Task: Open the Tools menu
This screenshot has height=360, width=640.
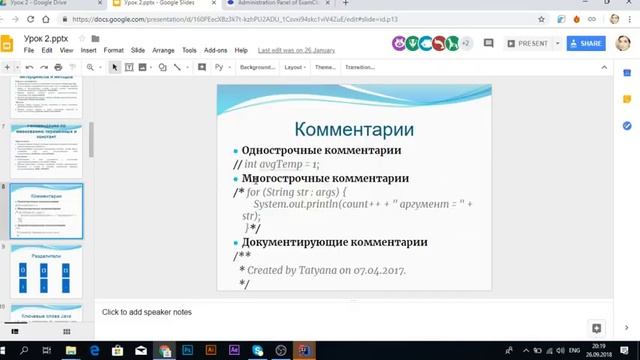Action: pyautogui.click(x=189, y=50)
